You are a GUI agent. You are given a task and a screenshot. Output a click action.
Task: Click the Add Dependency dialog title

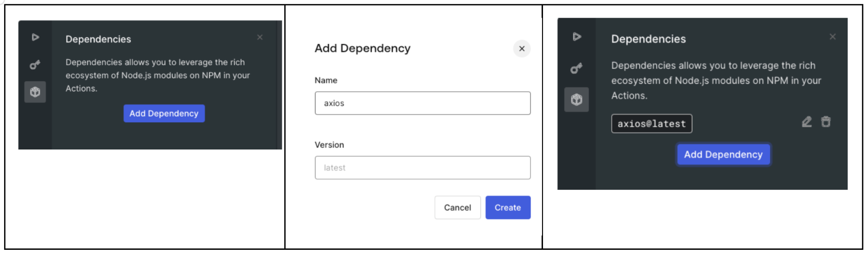pyautogui.click(x=363, y=48)
